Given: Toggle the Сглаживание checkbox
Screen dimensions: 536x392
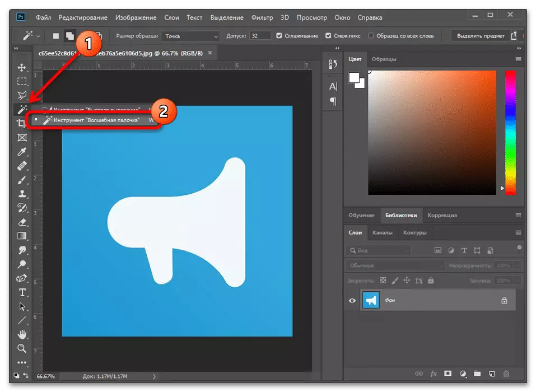Looking at the screenshot, I should [279, 36].
